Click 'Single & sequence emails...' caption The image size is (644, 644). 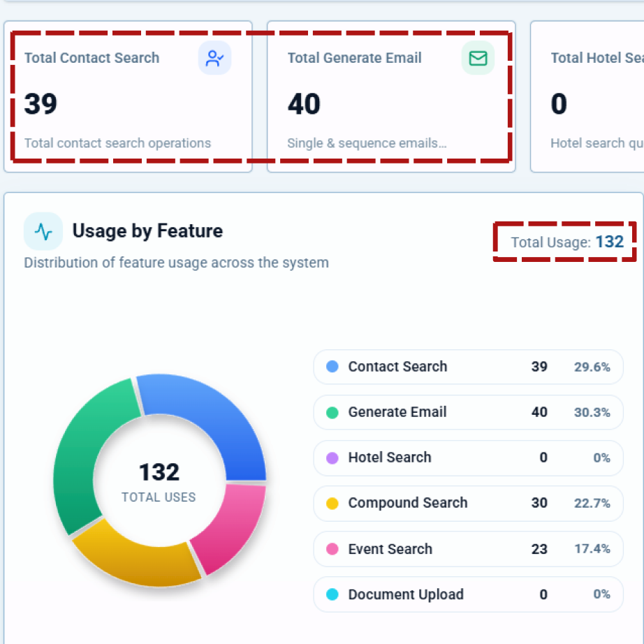click(367, 143)
